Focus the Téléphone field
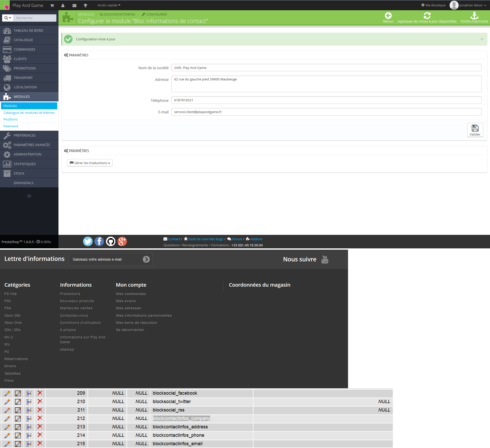Image resolution: width=490 pixels, height=448 pixels. point(326,100)
